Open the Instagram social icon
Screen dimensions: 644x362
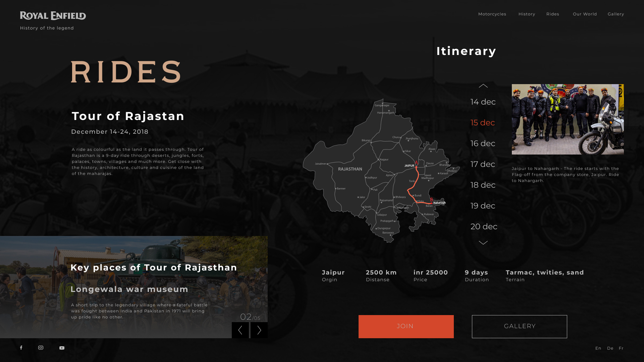[41, 348]
